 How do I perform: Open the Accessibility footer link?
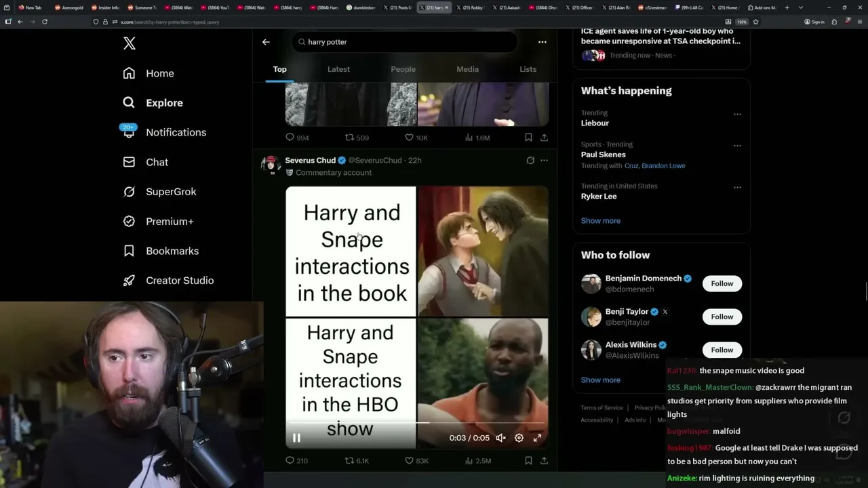(597, 420)
